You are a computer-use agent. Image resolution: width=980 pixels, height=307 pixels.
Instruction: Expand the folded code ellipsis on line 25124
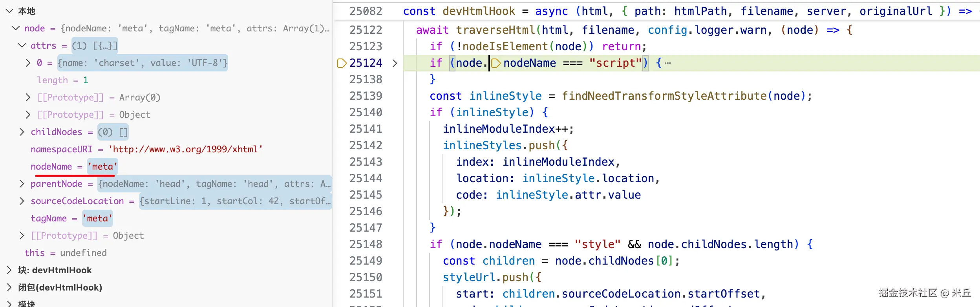click(x=667, y=63)
